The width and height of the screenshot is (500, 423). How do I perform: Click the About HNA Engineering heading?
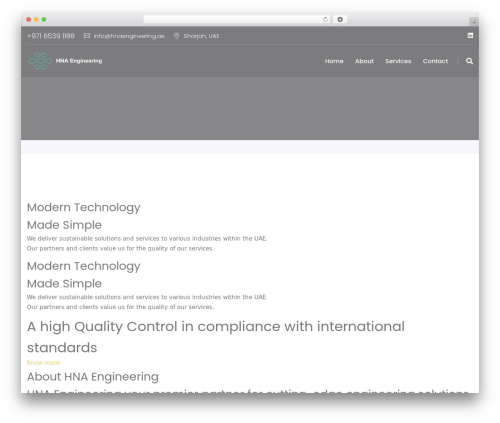[93, 377]
